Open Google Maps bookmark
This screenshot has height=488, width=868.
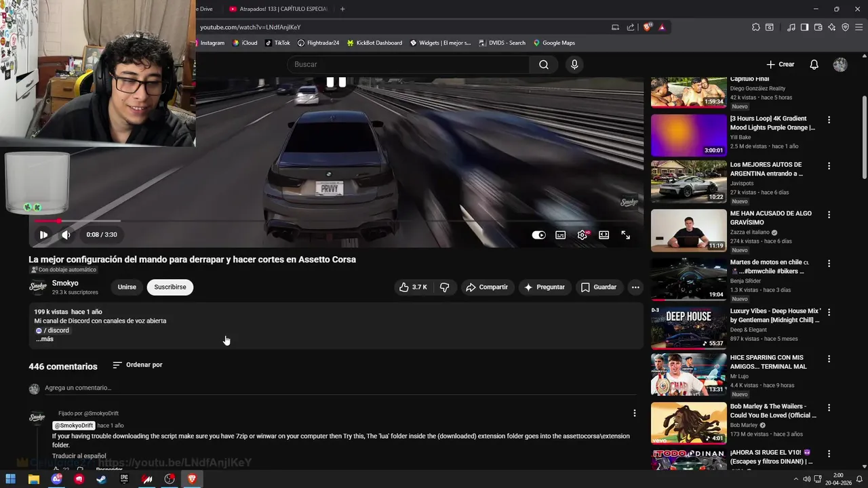tap(554, 43)
